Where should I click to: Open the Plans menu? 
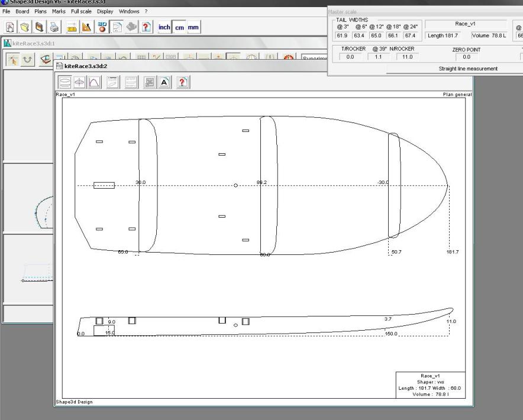coord(40,11)
